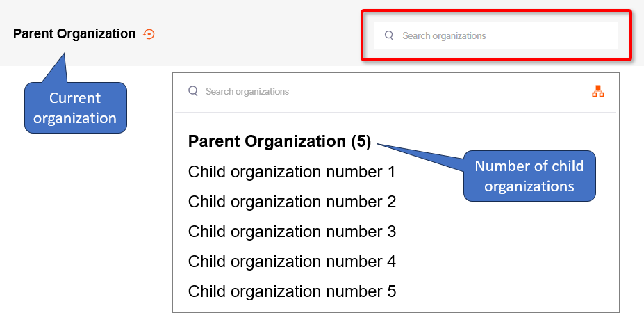Image resolution: width=644 pixels, height=329 pixels.
Task: Click the red highlight border around the top search
Action: coord(496,11)
